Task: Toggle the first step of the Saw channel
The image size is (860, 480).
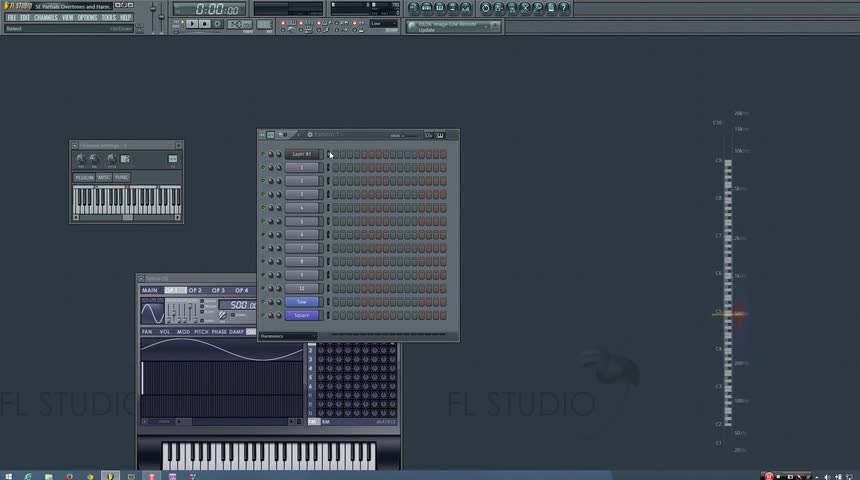Action: [x=336, y=302]
